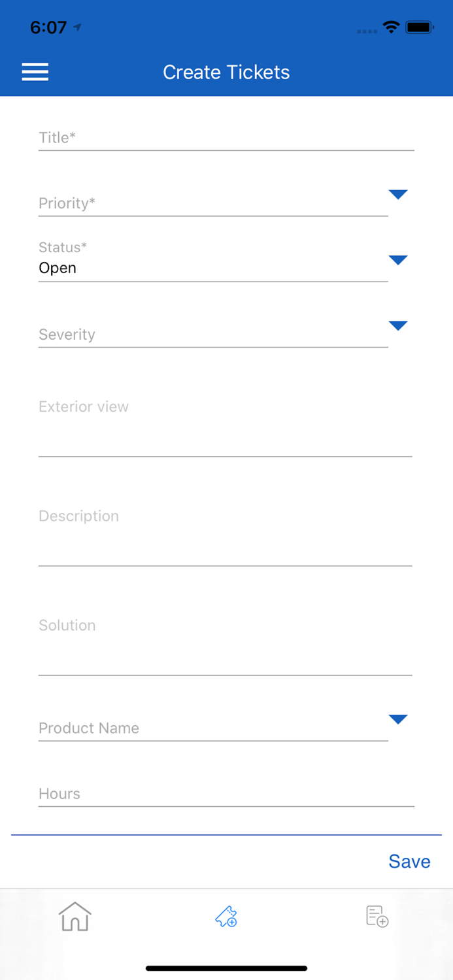Tap the Wi-Fi status icon
This screenshot has width=453, height=980.
(x=391, y=28)
